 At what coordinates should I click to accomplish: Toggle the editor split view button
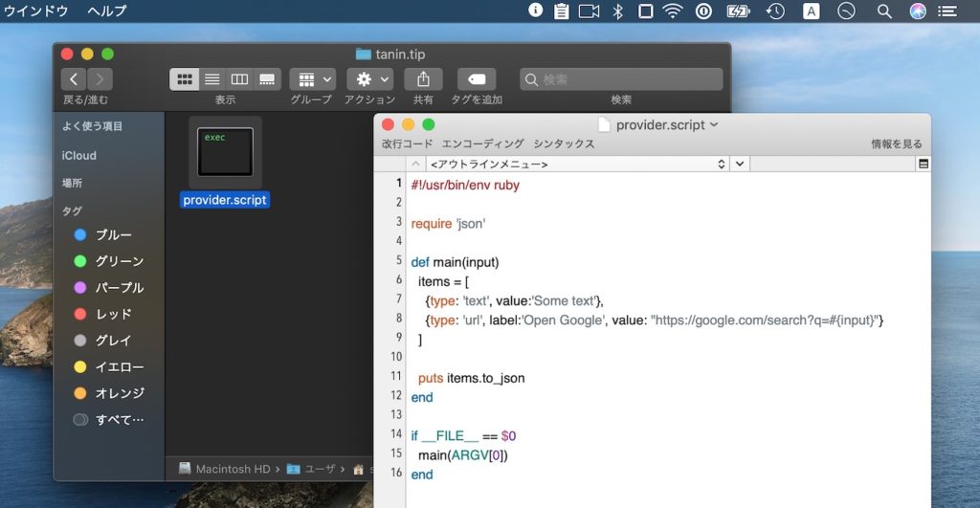coord(923,165)
